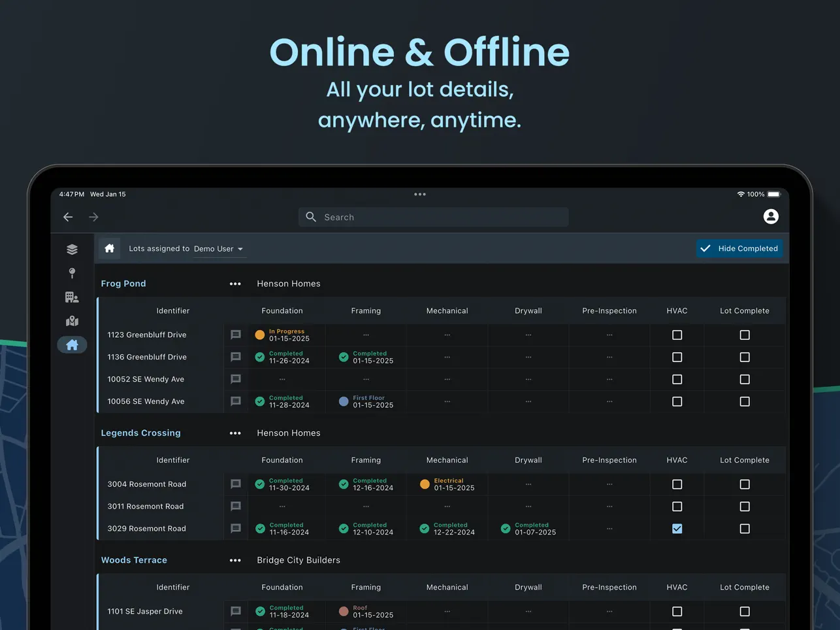Open Completed Drywall status for 3029 Rosemont
The width and height of the screenshot is (840, 630).
coord(528,529)
